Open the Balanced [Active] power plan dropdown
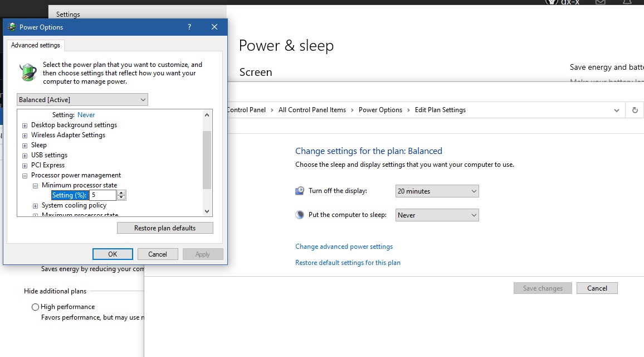This screenshot has height=357, width=644. (x=82, y=100)
